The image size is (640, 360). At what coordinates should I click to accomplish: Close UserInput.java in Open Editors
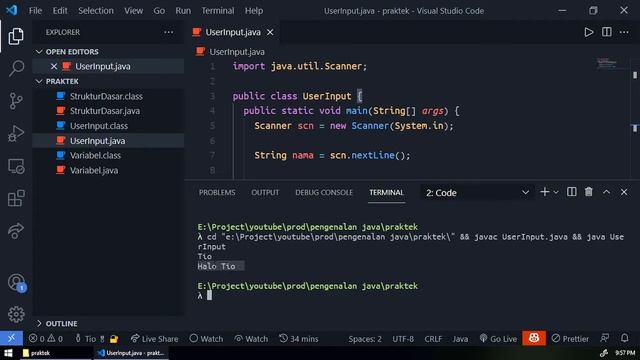54,66
